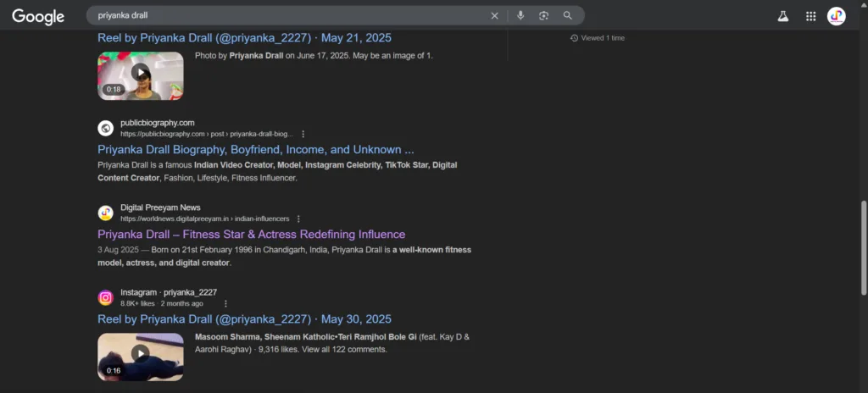Open Search Labs flask icon
Image resolution: width=868 pixels, height=393 pixels.
point(782,16)
